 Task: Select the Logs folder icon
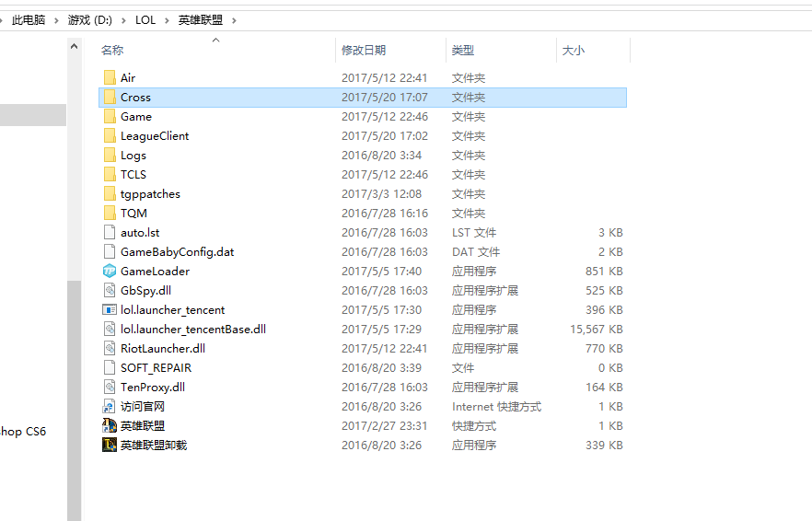pyautogui.click(x=110, y=155)
